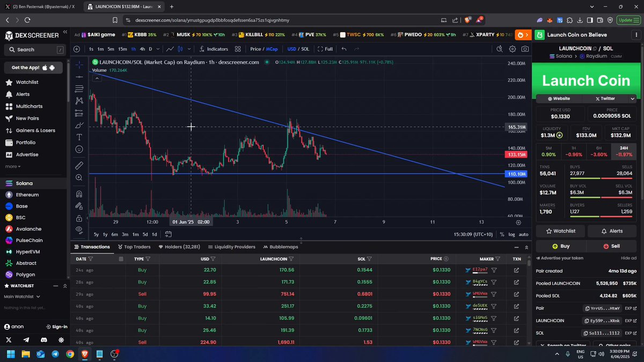
Task: Click the Search box in sidebar
Action: 34,49
